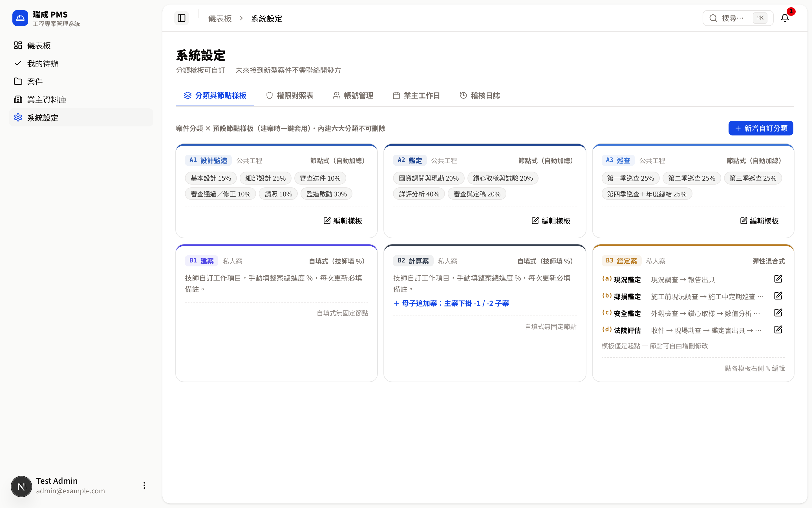Edit the (c) 安全鑑定 template icon
812x508 pixels.
click(x=778, y=313)
